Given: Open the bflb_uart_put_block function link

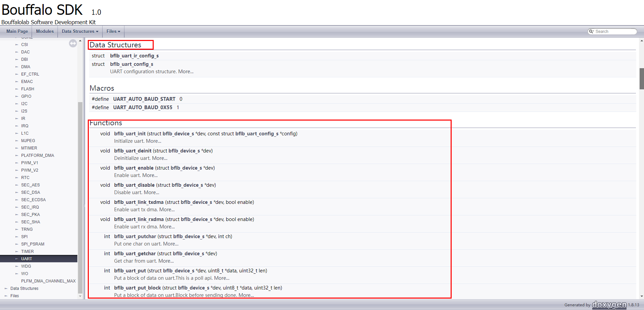Looking at the screenshot, I should coord(138,288).
